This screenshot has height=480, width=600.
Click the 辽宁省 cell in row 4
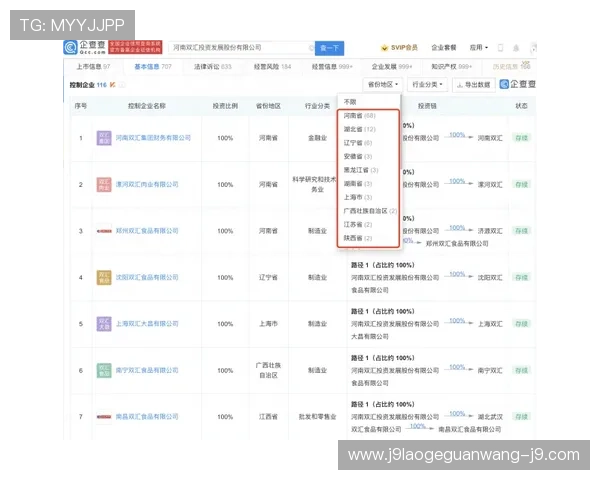tap(268, 278)
